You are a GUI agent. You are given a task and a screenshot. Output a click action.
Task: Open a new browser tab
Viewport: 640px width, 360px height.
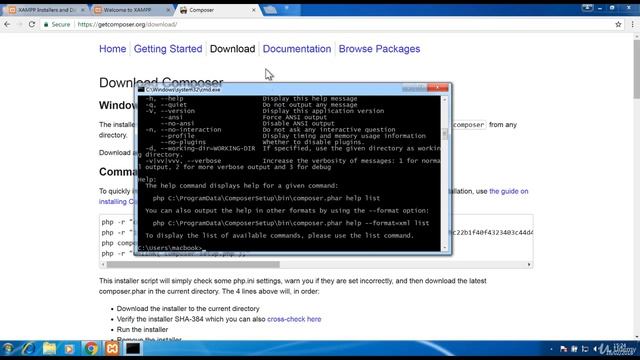270,10
